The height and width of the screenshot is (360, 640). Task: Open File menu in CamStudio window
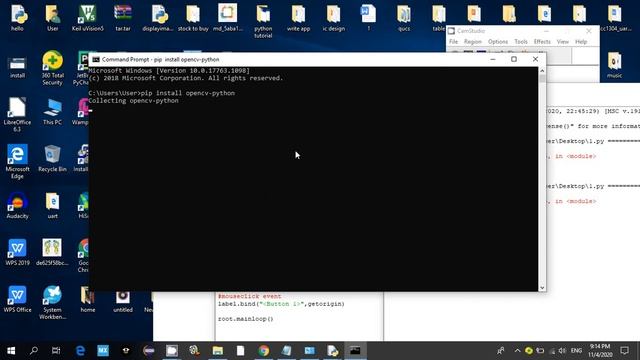[x=453, y=42]
